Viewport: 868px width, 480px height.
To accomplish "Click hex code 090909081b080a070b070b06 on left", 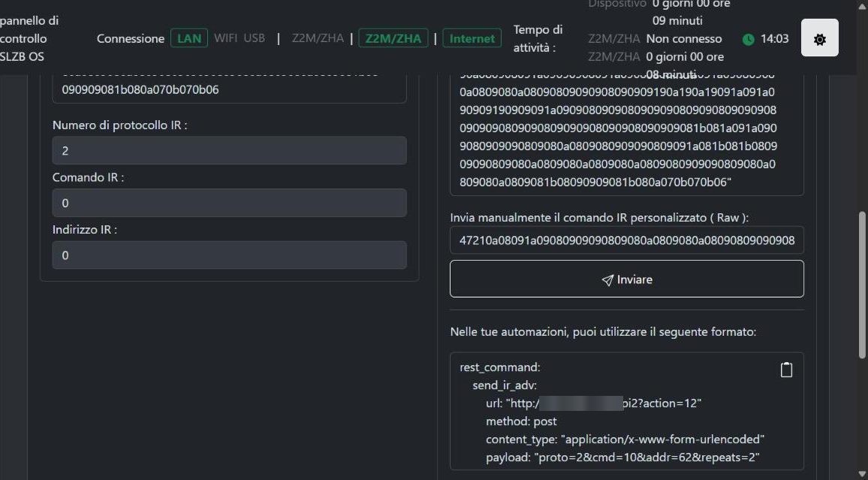I will point(140,89).
